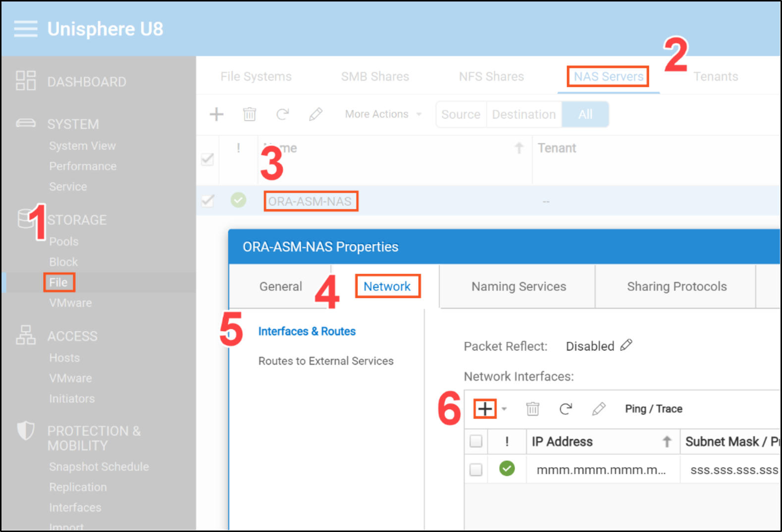This screenshot has height=532, width=782.
Task: Open the Sharing Protocols tab
Action: pos(677,287)
